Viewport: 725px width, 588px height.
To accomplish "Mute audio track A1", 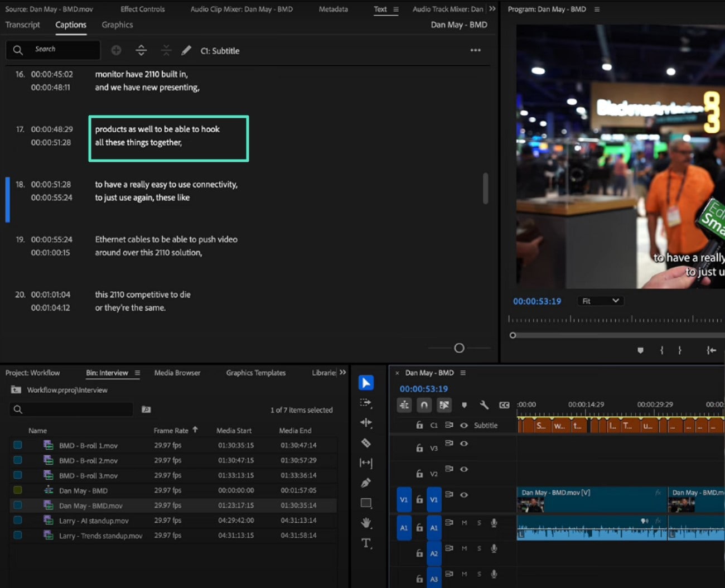I will 464,523.
